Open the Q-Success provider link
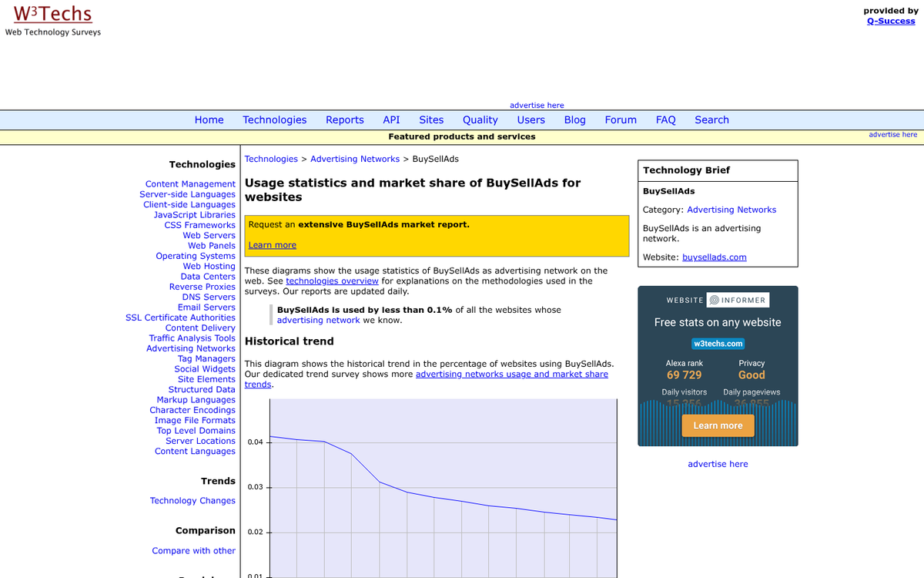 pos(891,21)
